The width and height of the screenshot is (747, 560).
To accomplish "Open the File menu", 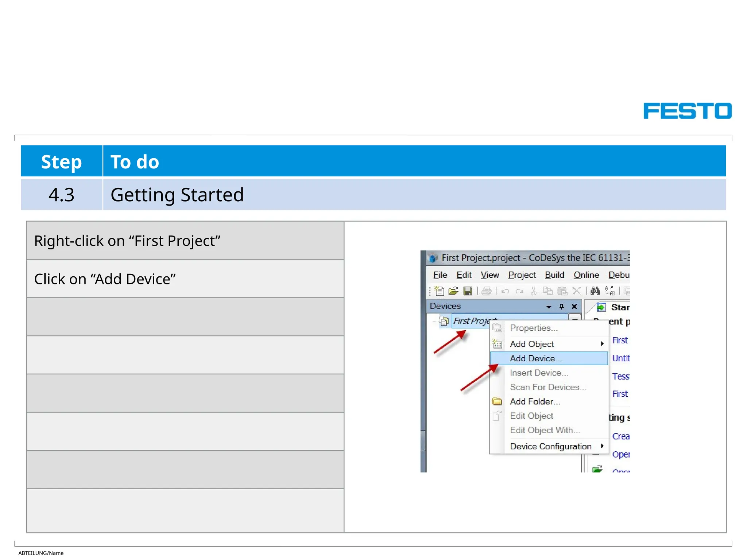I will point(440,275).
